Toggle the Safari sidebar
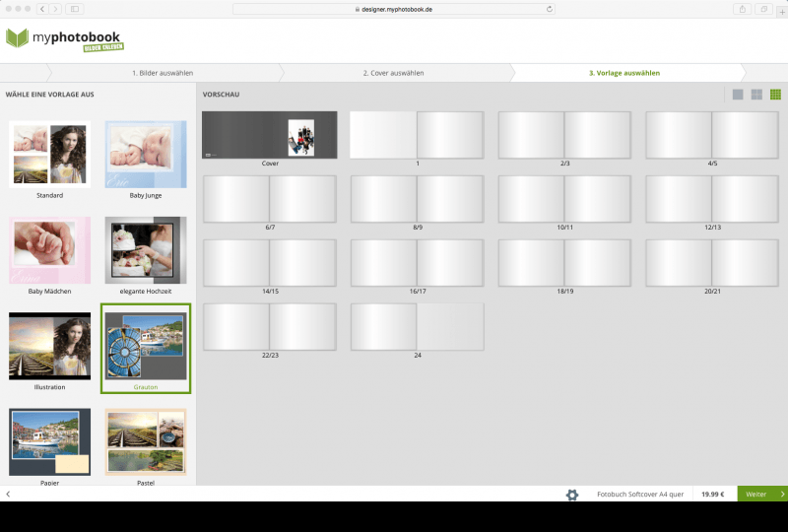The width and height of the screenshot is (788, 532). [x=75, y=9]
